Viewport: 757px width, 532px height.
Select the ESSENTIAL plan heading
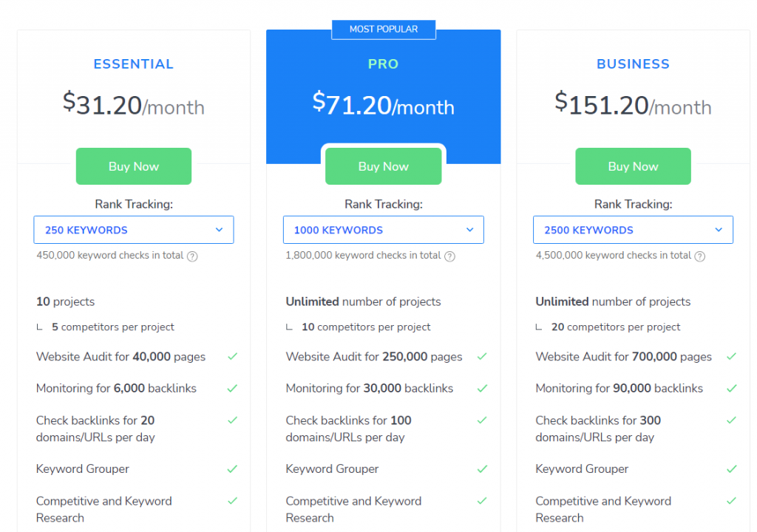tap(133, 64)
